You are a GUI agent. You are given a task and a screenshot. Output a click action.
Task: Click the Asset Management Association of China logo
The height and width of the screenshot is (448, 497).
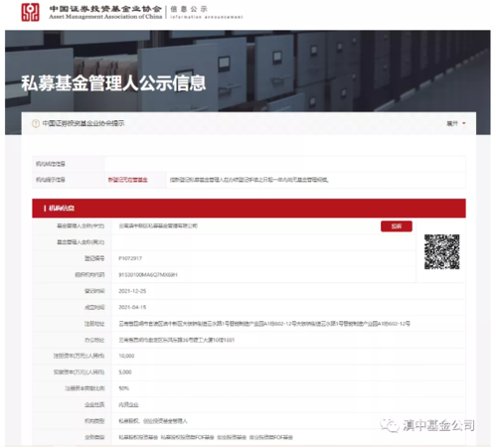[x=30, y=12]
